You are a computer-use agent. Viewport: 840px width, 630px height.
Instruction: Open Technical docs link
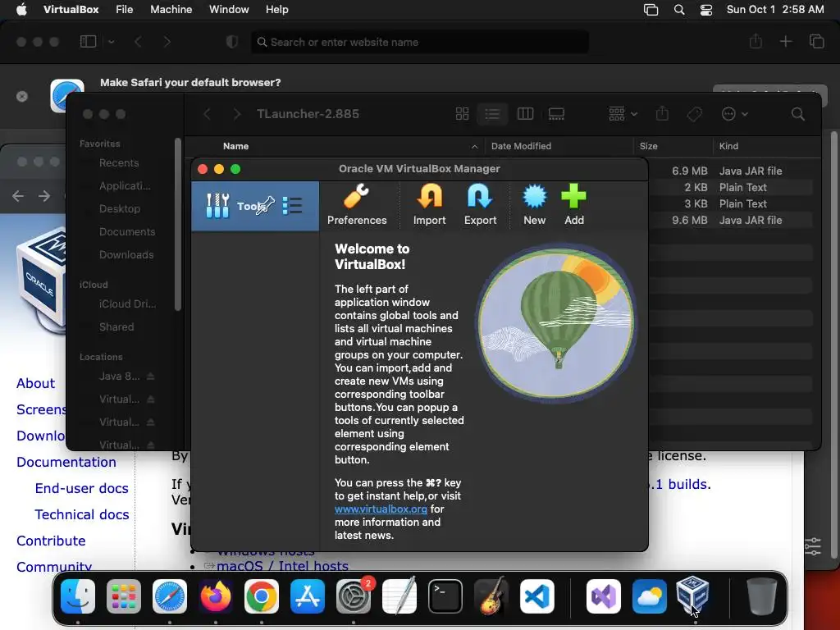point(81,514)
